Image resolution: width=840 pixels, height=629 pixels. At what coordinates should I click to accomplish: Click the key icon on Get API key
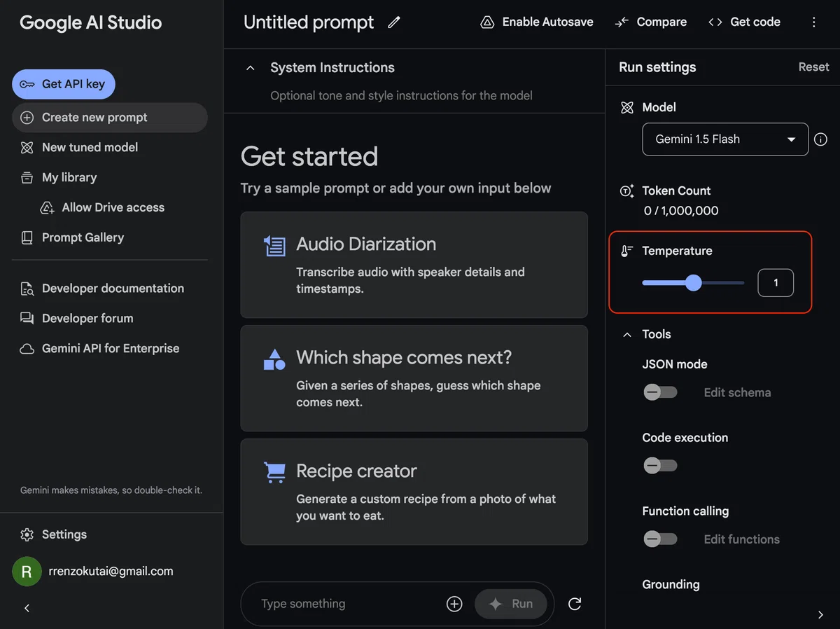click(27, 84)
